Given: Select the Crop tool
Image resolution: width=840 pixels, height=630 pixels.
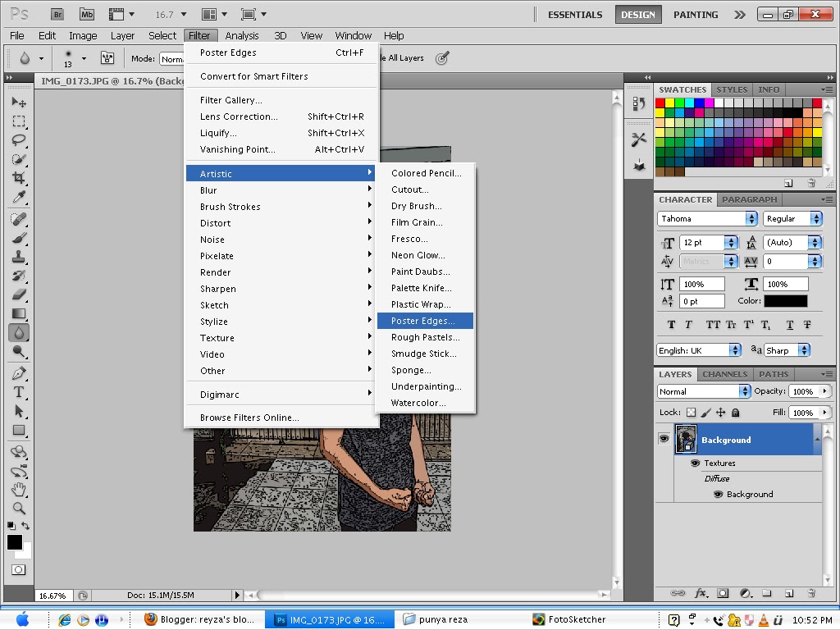Looking at the screenshot, I should [x=19, y=178].
